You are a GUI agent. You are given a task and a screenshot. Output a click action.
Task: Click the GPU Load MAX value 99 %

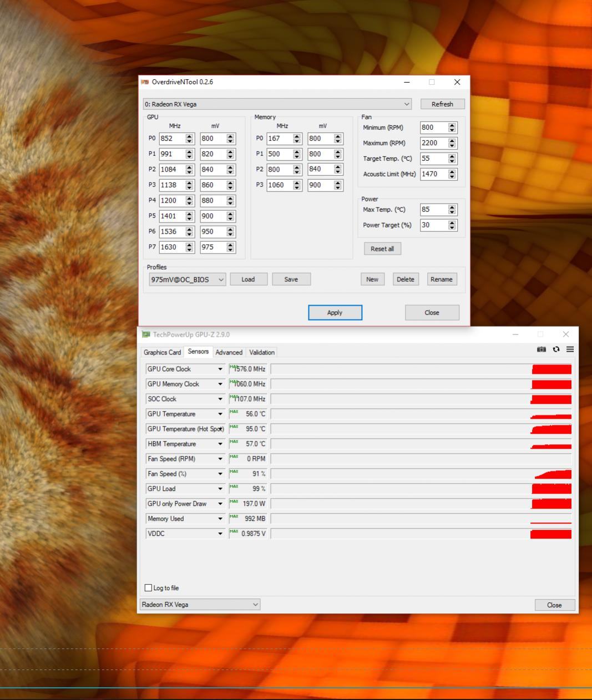(248, 489)
